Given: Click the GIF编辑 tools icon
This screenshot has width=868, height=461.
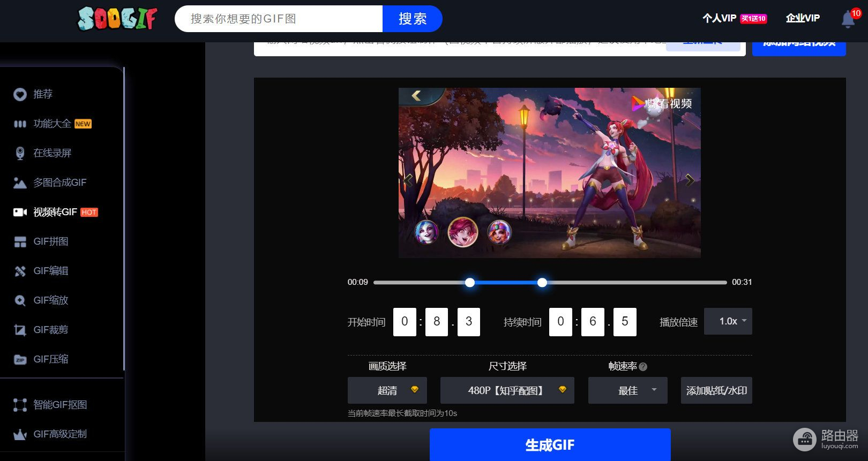Looking at the screenshot, I should (20, 271).
